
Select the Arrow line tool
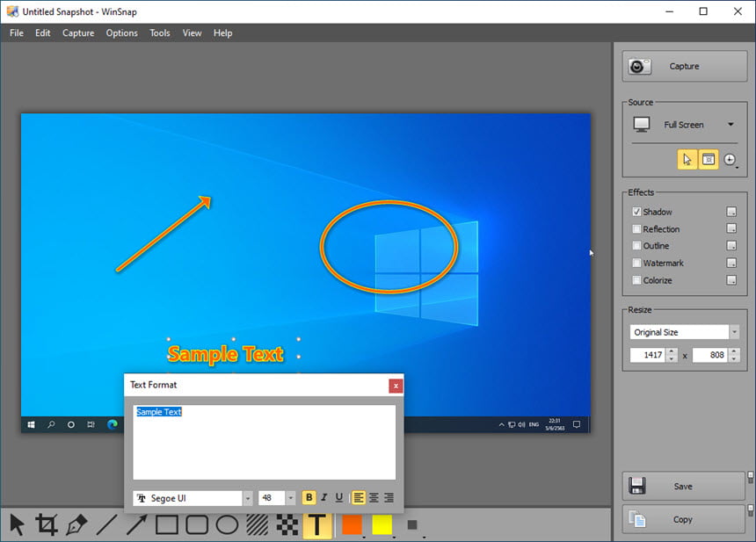coord(137,524)
